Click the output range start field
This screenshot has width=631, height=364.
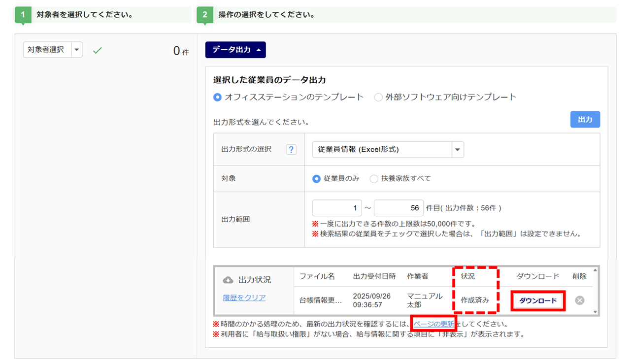click(x=337, y=208)
